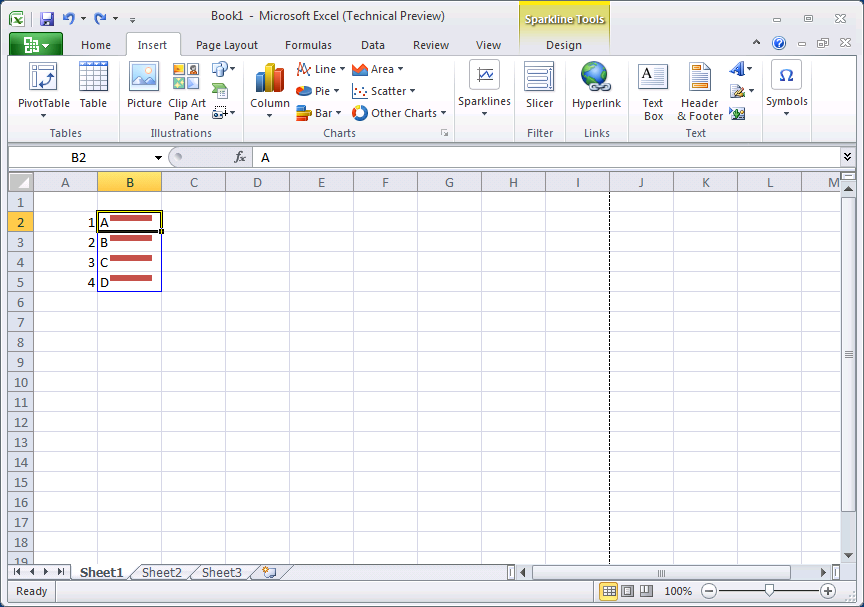Open Charts dialog launcher
Screen dimensions: 864x607
[x=444, y=133]
